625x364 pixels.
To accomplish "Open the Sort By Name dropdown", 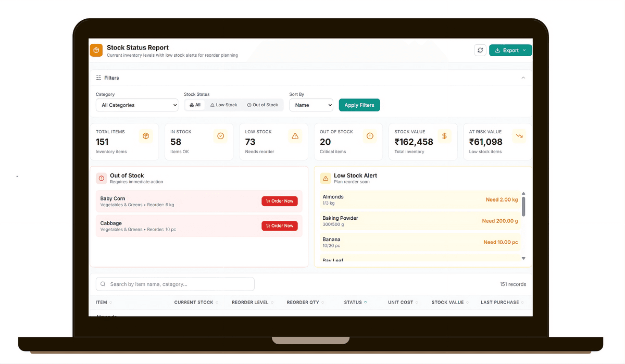I will pyautogui.click(x=311, y=105).
